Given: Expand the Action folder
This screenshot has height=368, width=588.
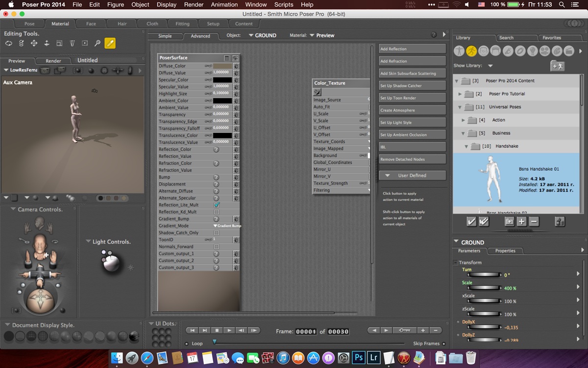Looking at the screenshot, I should click(x=464, y=120).
